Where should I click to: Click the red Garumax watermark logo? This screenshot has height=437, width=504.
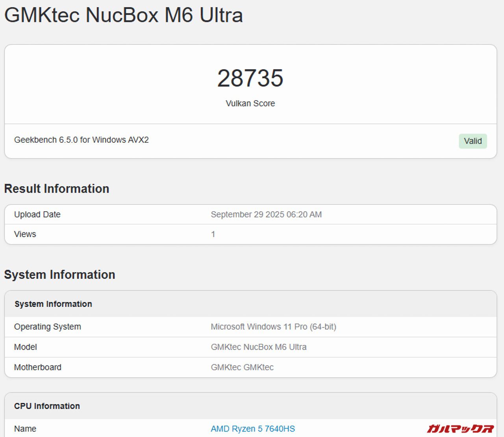click(460, 428)
